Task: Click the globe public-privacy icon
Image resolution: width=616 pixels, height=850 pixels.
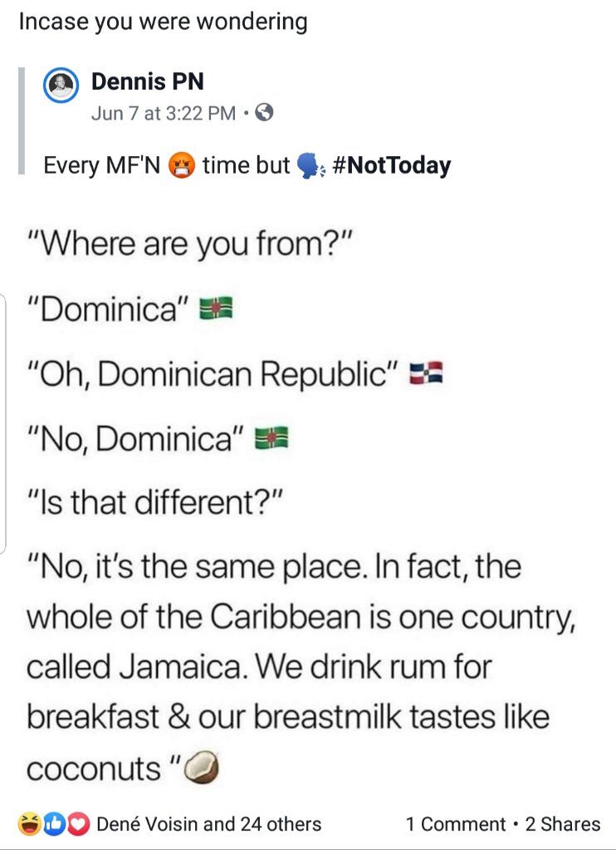Action: pyautogui.click(x=264, y=112)
